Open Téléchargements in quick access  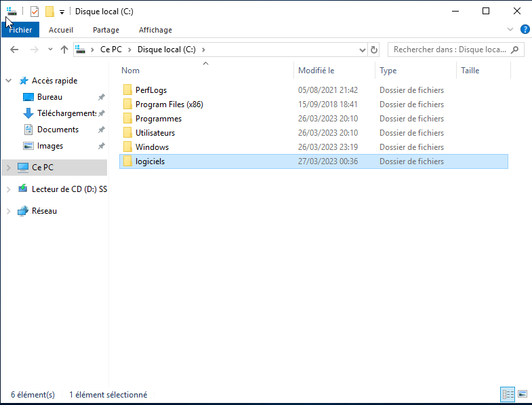(66, 113)
